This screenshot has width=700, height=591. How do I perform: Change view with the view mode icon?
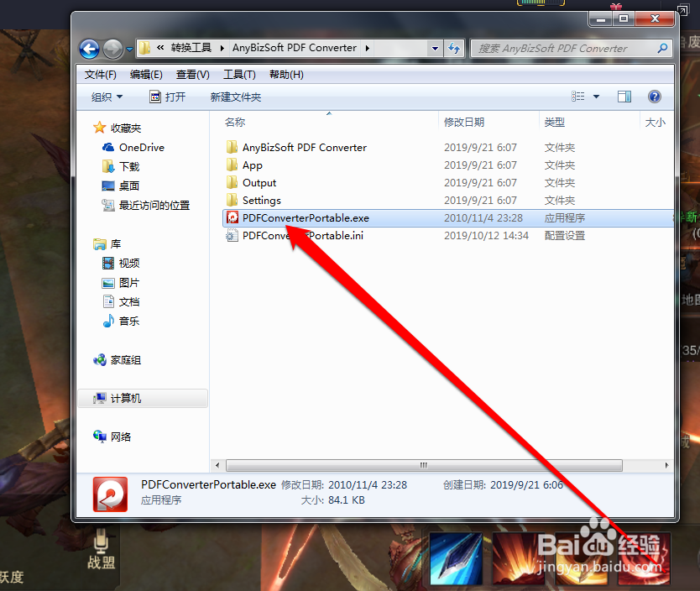tap(577, 97)
